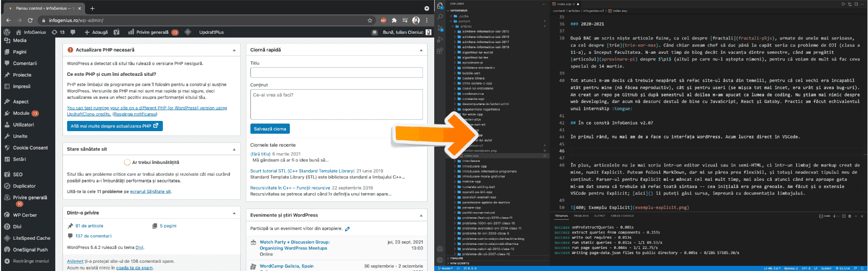The width and height of the screenshot is (868, 271).
Task: Collapse the Ciornă rapidă panel
Action: pyautogui.click(x=421, y=50)
